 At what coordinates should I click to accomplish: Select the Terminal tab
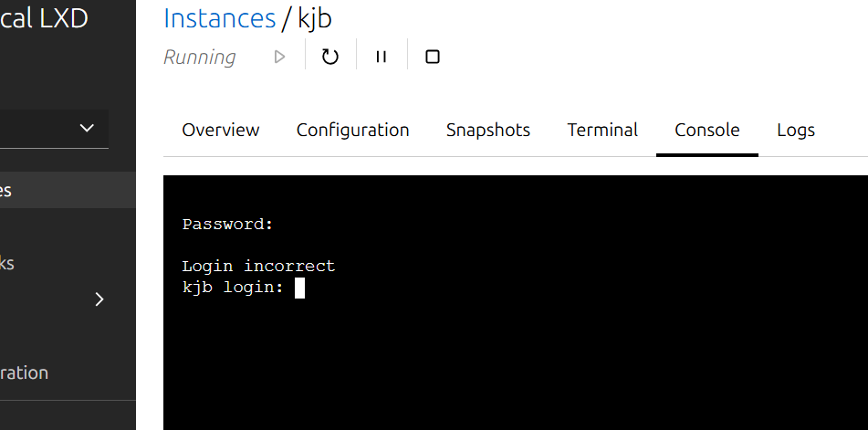pyautogui.click(x=602, y=130)
